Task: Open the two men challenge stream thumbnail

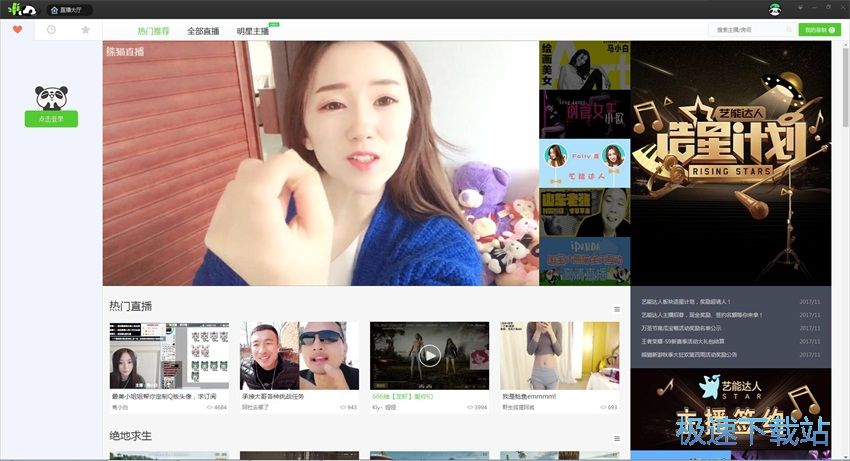Action: click(x=299, y=356)
